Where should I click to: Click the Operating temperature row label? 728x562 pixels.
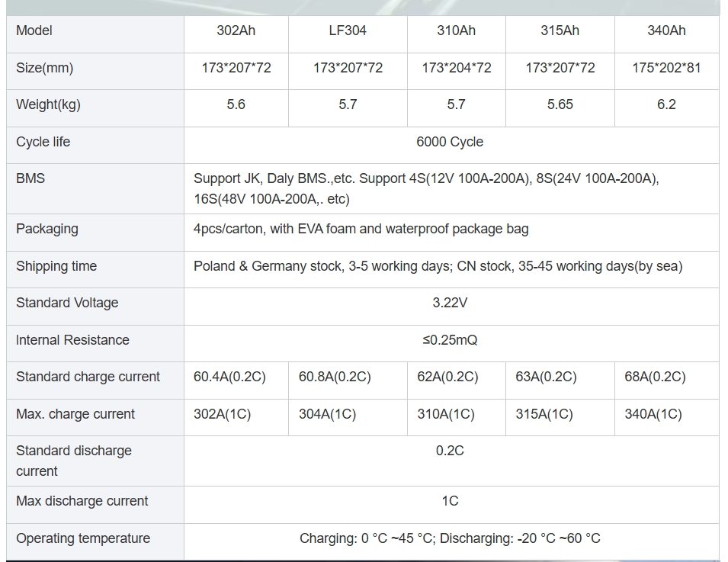pos(83,538)
